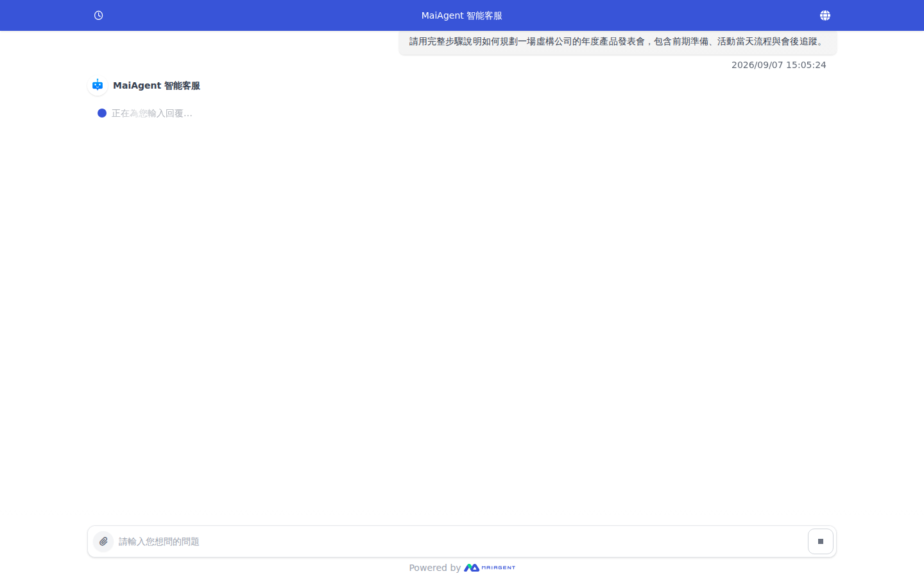
Task: Open the MaiAgent logo link in footer
Action: pos(490,568)
